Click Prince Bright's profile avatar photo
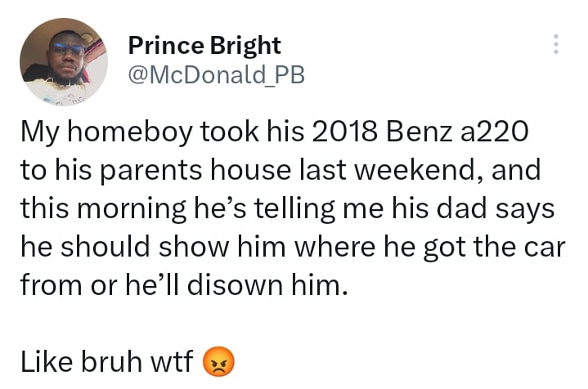 [x=63, y=63]
